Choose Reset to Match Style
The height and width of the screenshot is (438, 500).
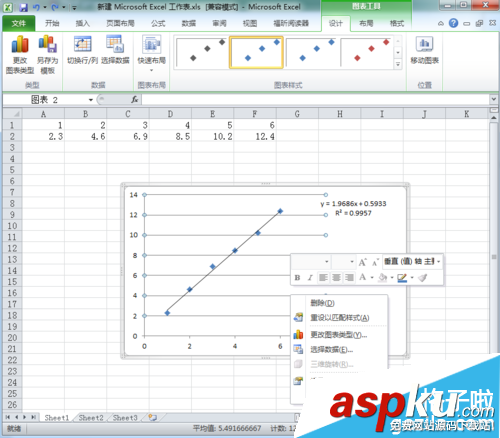coord(340,318)
